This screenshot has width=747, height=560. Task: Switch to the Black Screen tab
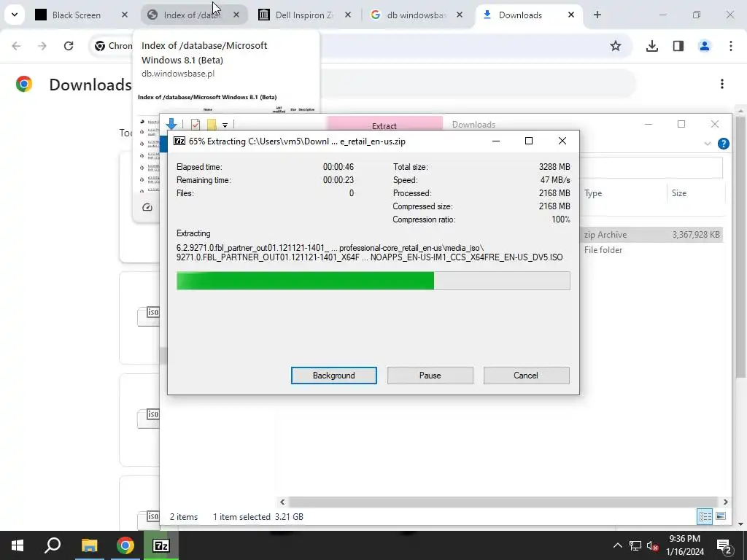click(76, 15)
